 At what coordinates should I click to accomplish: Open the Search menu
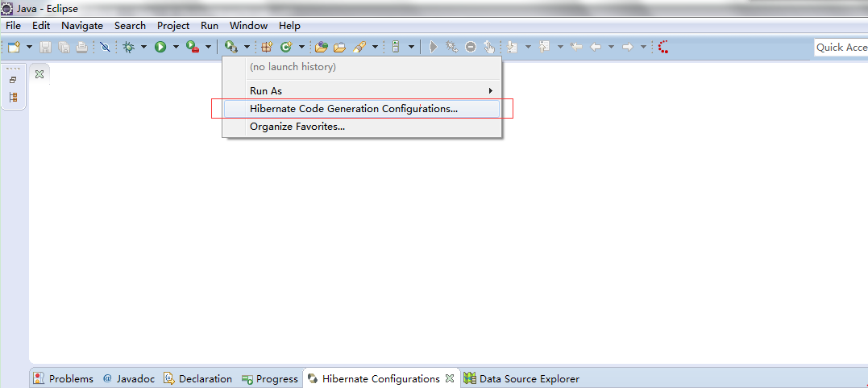130,26
